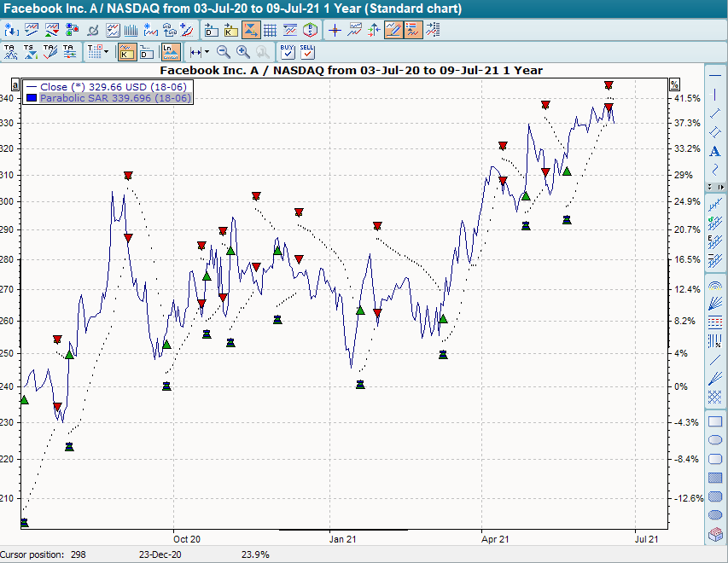Zoom out using the magnifier minus icon
Viewport: 728px width, 563px height.
pos(223,52)
